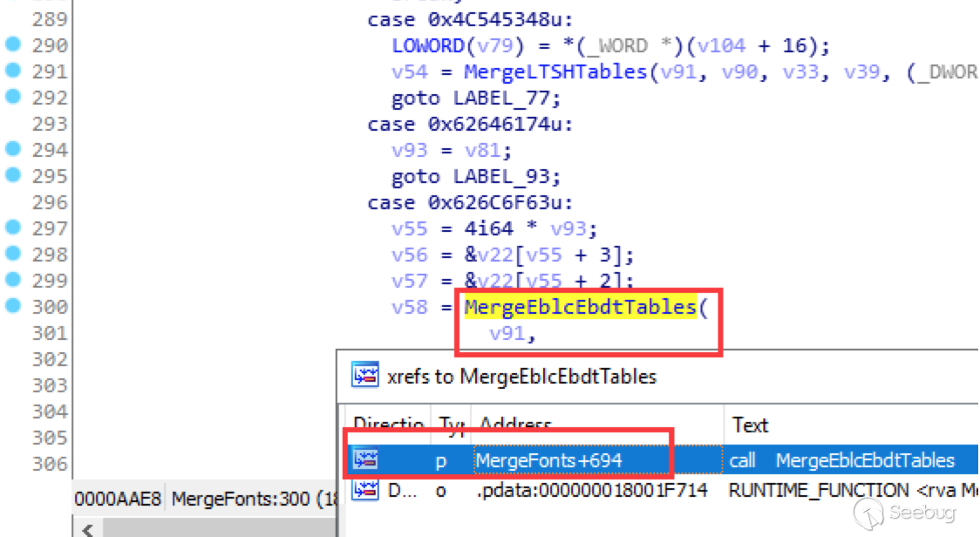The height and width of the screenshot is (537, 980).
Task: Click horizontal scrollbar left arrow
Action: (x=88, y=530)
